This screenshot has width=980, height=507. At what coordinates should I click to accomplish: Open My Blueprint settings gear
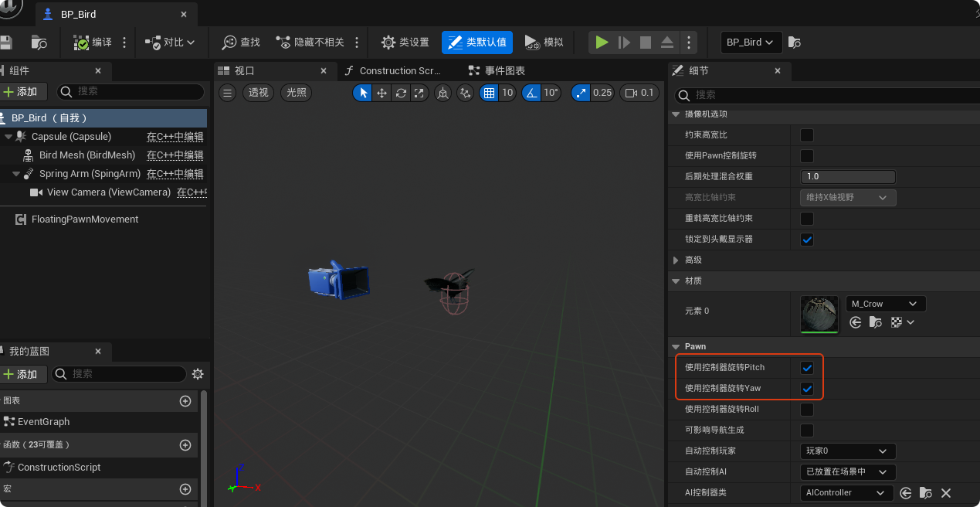[198, 374]
